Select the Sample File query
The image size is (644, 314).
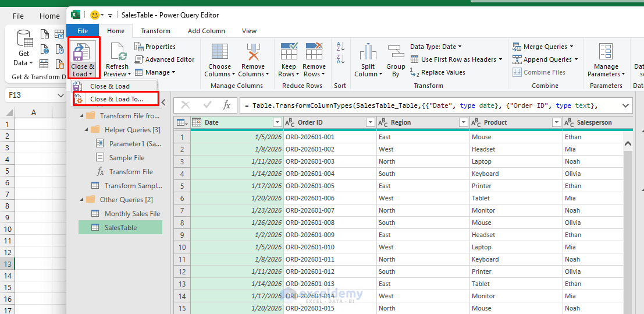coord(126,158)
